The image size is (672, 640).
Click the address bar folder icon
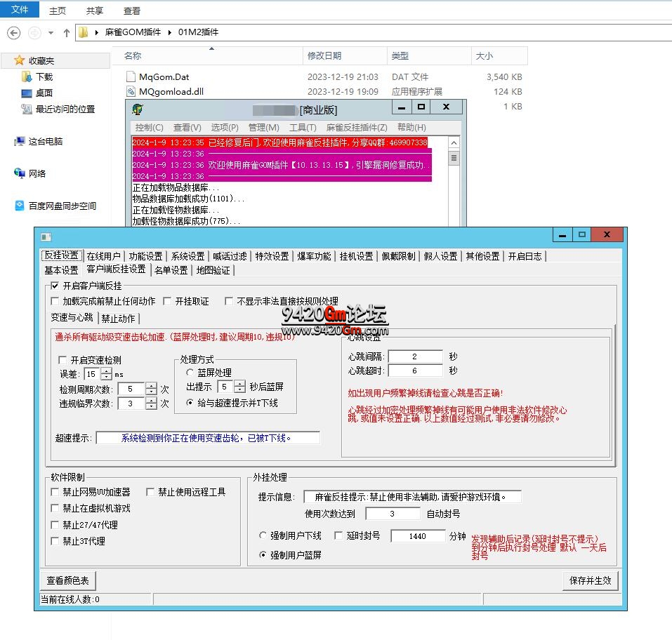click(x=83, y=32)
